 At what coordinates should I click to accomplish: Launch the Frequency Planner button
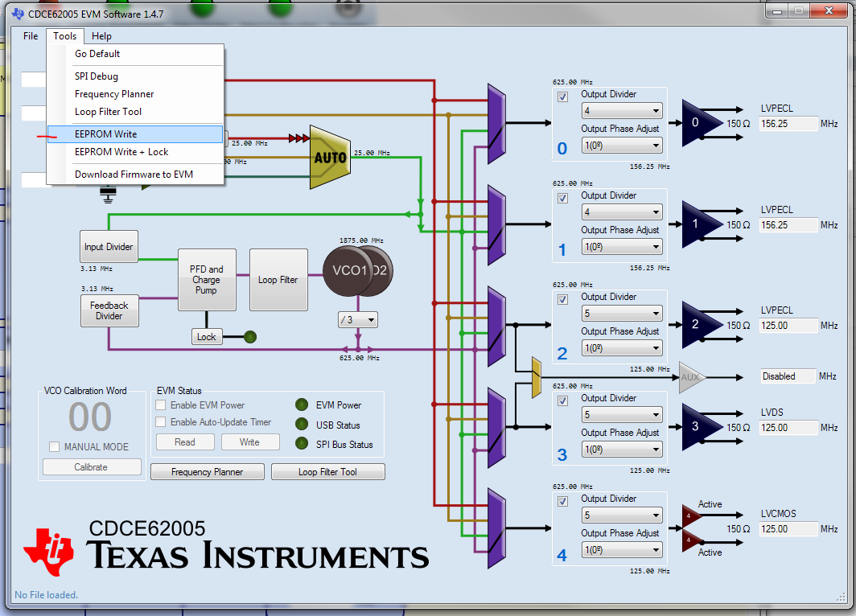(207, 471)
